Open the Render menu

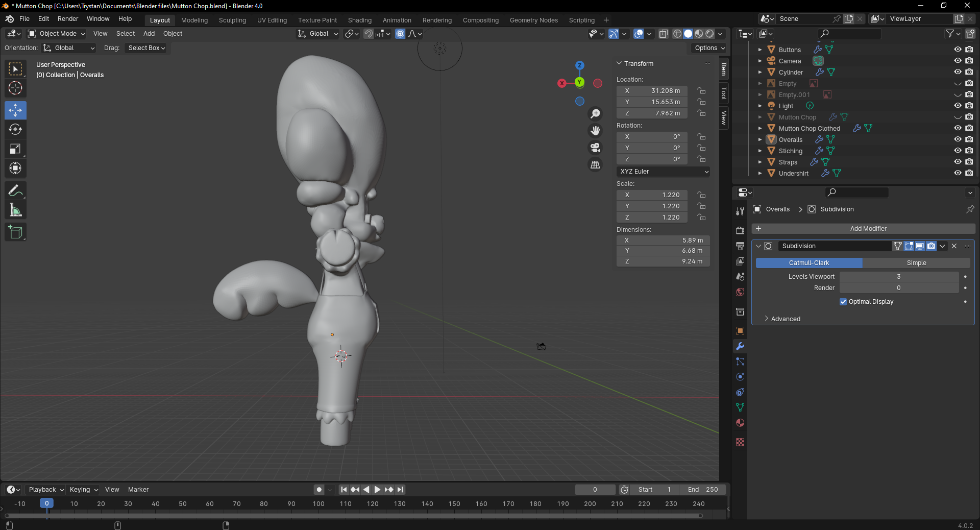coord(68,19)
